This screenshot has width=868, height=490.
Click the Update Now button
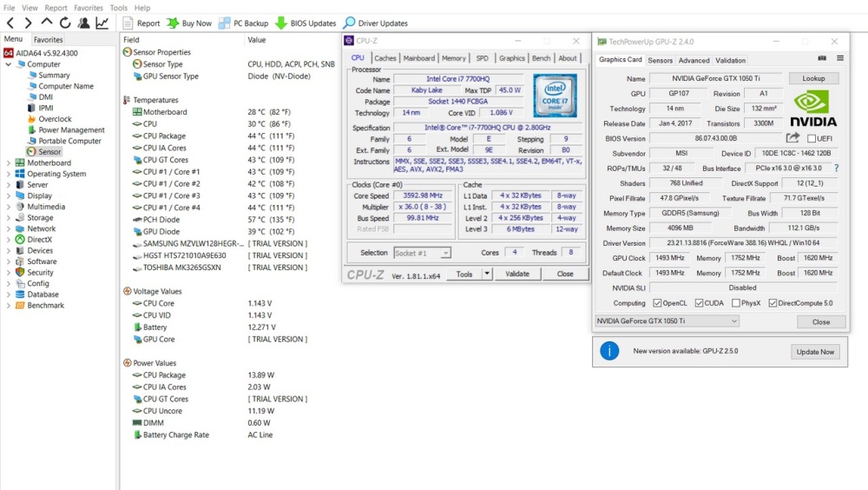click(x=815, y=351)
